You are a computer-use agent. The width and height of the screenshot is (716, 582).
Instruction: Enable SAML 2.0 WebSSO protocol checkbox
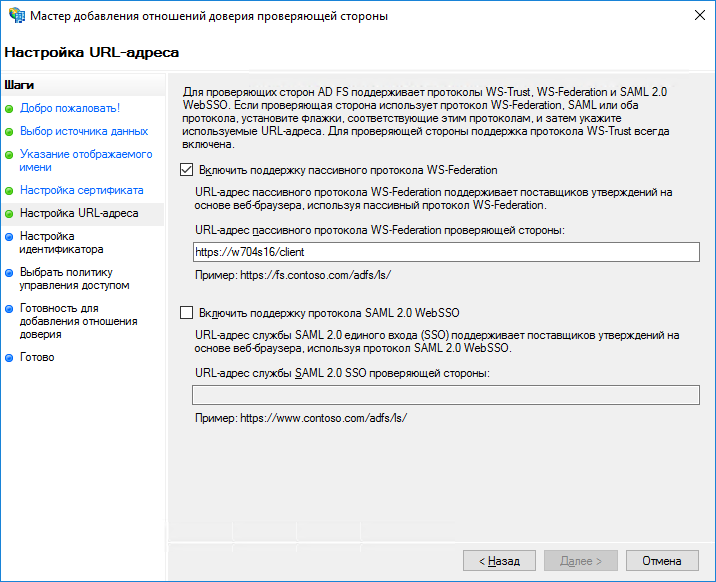point(186,312)
